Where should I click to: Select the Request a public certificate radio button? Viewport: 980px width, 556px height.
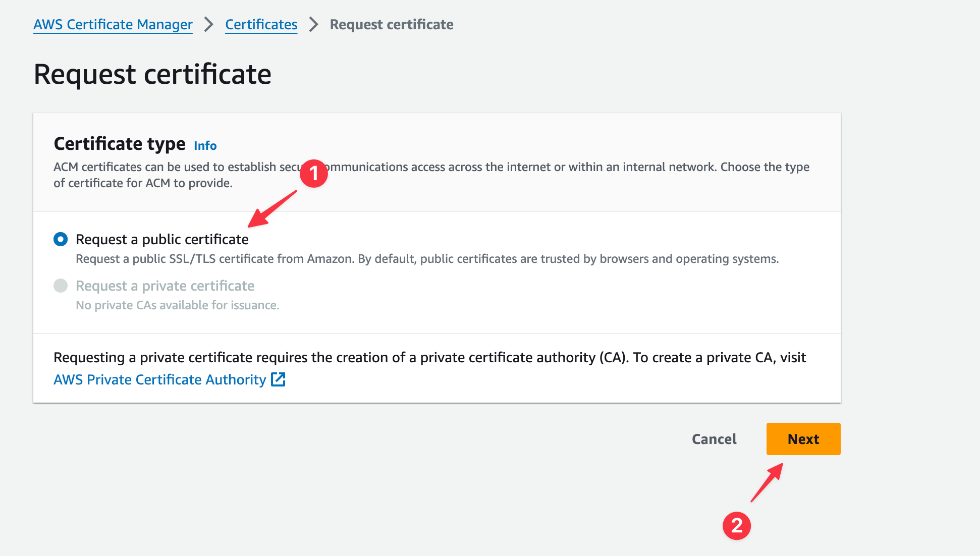(61, 239)
